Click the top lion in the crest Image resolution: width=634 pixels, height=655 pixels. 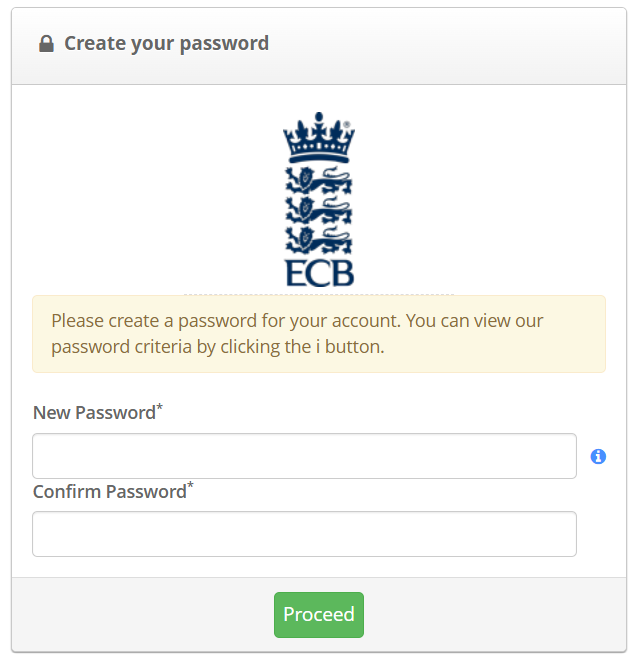coord(319,180)
